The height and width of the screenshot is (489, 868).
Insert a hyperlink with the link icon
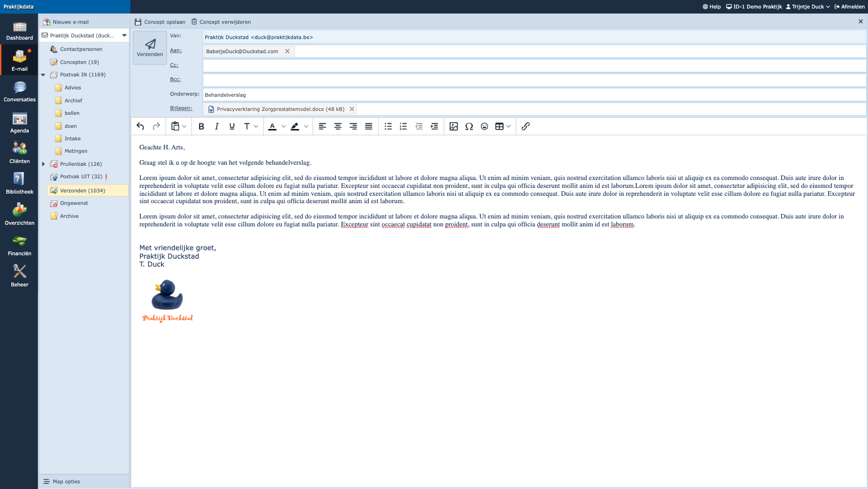[x=525, y=127]
